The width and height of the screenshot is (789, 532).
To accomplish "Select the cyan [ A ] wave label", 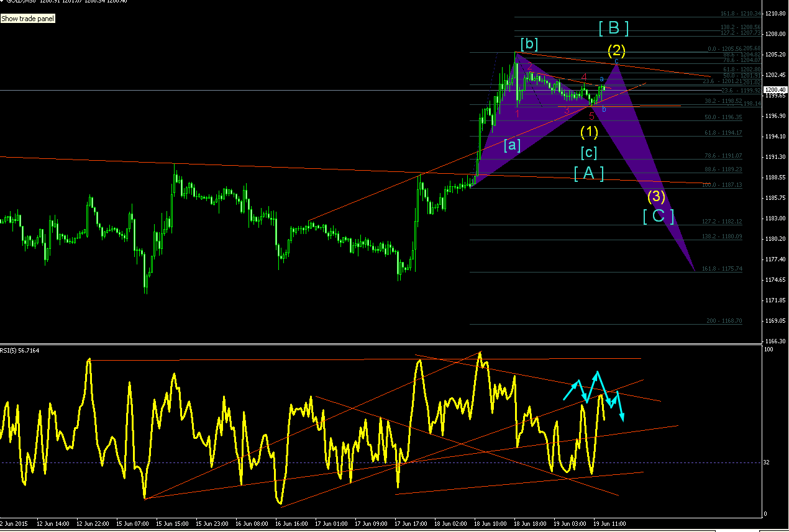I will coord(589,173).
